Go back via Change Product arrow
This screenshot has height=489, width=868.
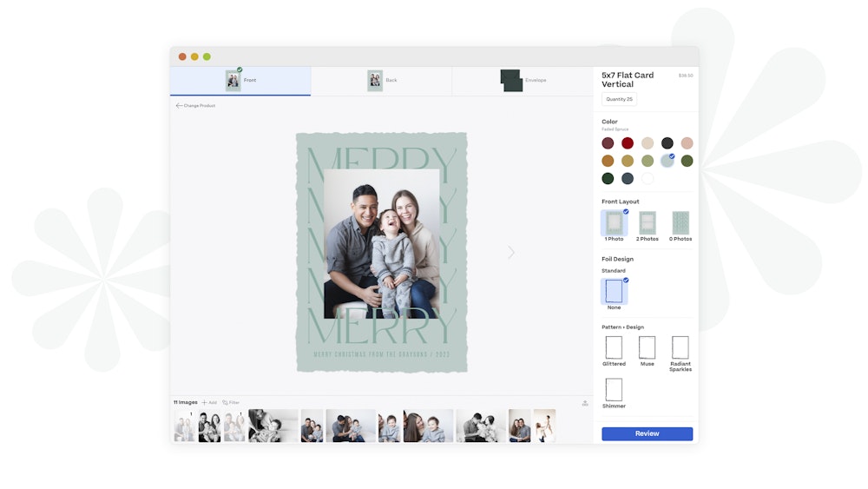(180, 106)
